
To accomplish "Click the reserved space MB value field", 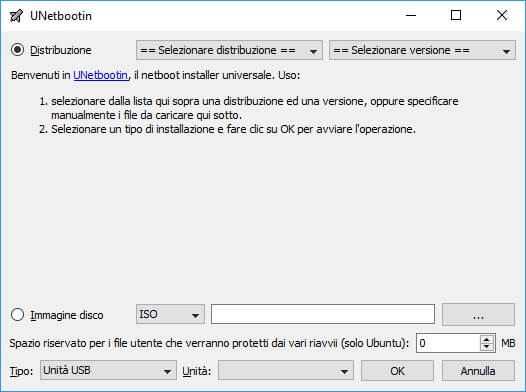I will coord(448,343).
